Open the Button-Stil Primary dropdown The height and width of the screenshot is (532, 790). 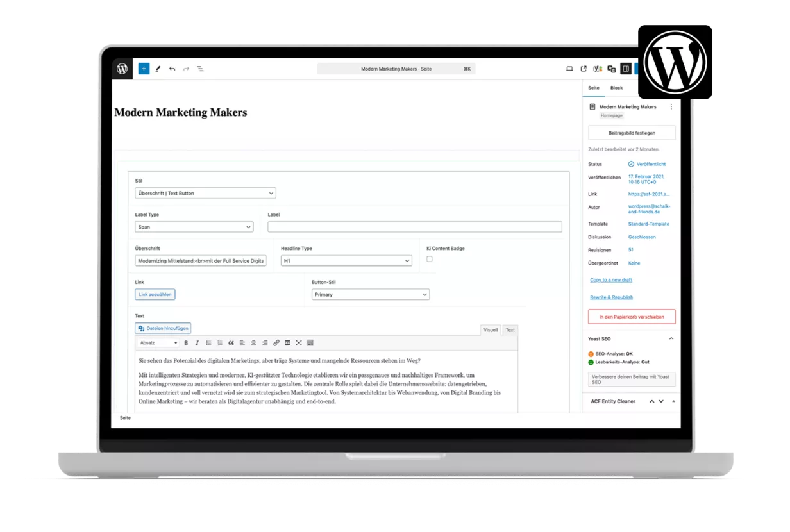371,295
